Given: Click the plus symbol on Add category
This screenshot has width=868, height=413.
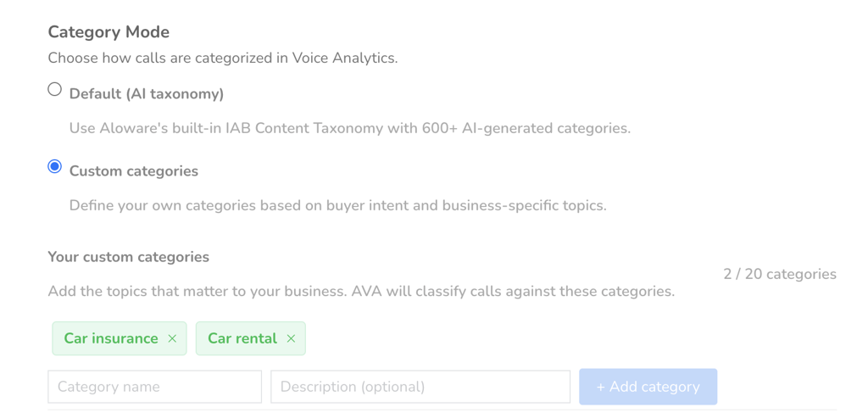Looking at the screenshot, I should click(600, 387).
